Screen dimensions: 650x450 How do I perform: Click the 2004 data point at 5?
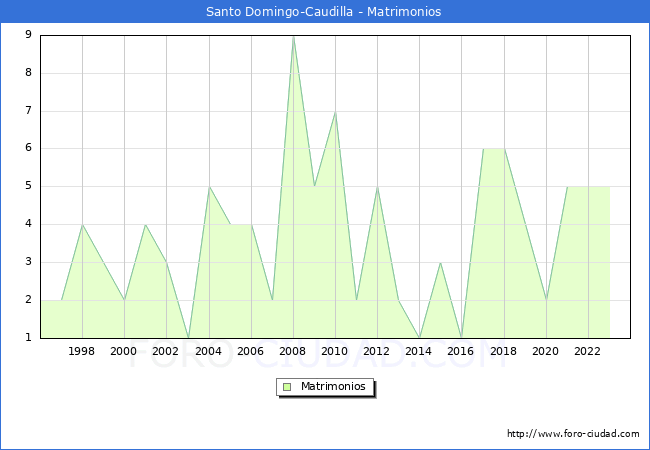tap(209, 187)
